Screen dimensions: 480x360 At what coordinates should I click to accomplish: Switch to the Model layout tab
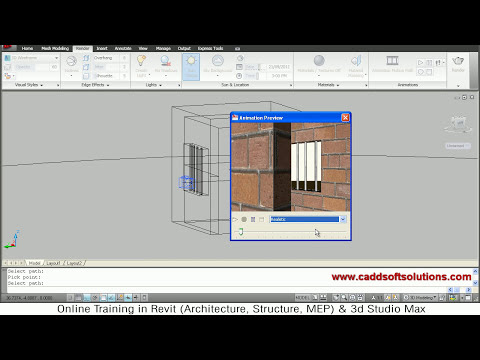pyautogui.click(x=34, y=263)
